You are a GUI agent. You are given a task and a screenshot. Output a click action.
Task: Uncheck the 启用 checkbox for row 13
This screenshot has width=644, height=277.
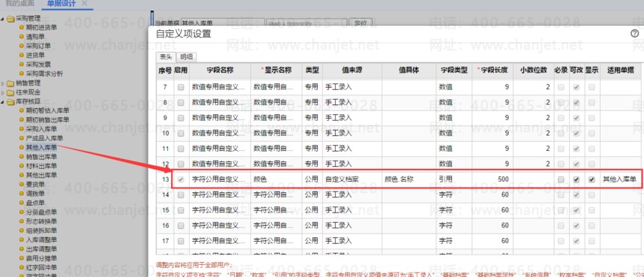coord(181,179)
